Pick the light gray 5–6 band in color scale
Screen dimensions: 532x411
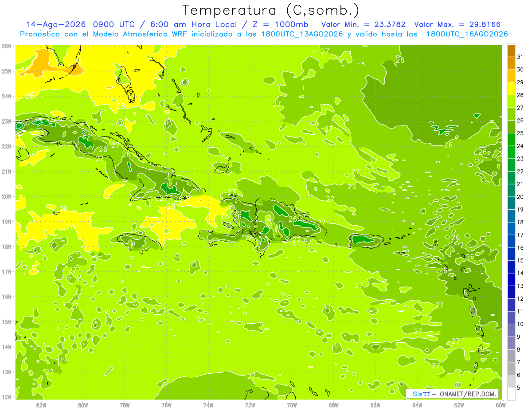pos(511,381)
